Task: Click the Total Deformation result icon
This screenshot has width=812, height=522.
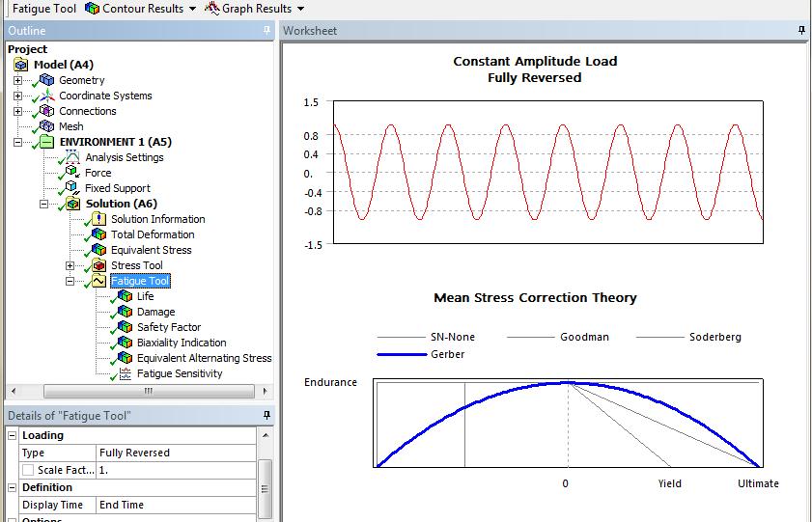Action: [98, 234]
